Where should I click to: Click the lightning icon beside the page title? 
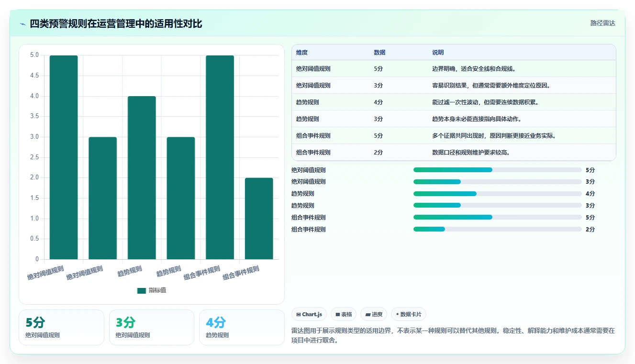pyautogui.click(x=23, y=23)
